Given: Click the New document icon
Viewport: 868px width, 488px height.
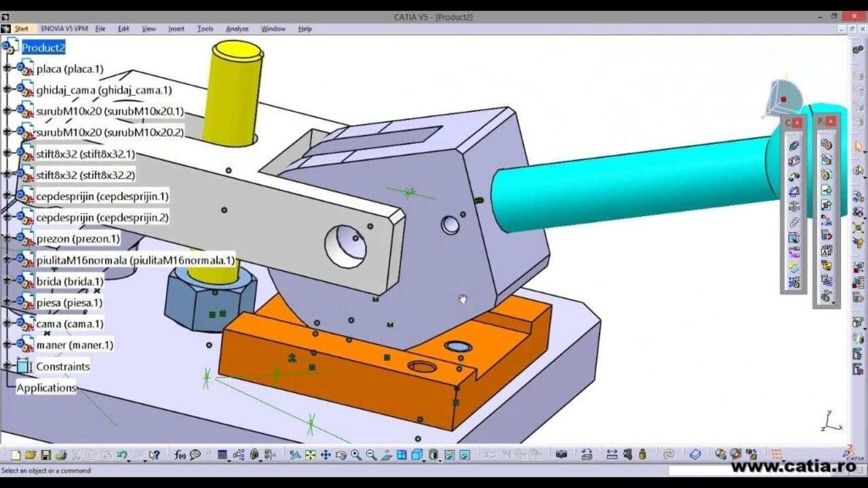Looking at the screenshot, I should pos(15,455).
